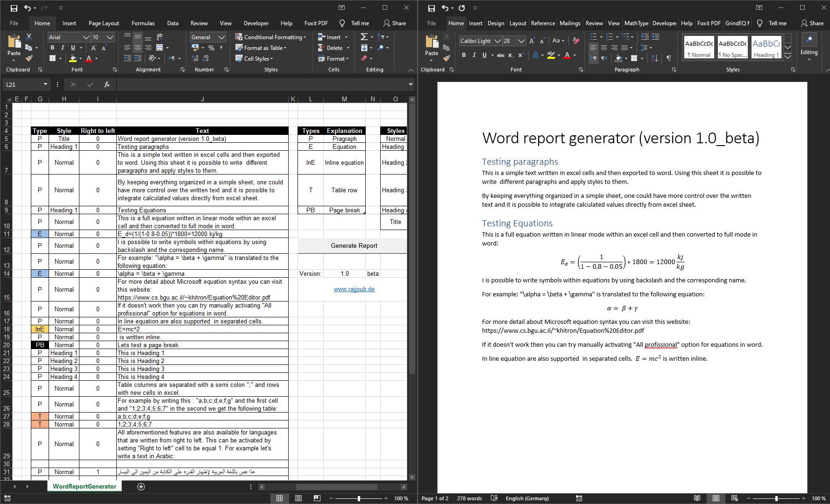
Task: Open Cell Styles in Excel ribbon
Action: 255,58
